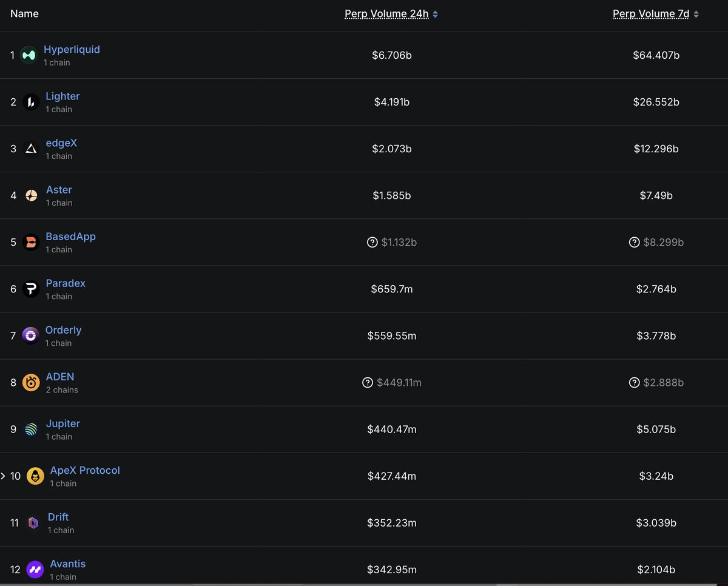Viewport: 728px width, 586px height.
Task: Sort by Perp Volume 7d arrow
Action: pyautogui.click(x=696, y=14)
